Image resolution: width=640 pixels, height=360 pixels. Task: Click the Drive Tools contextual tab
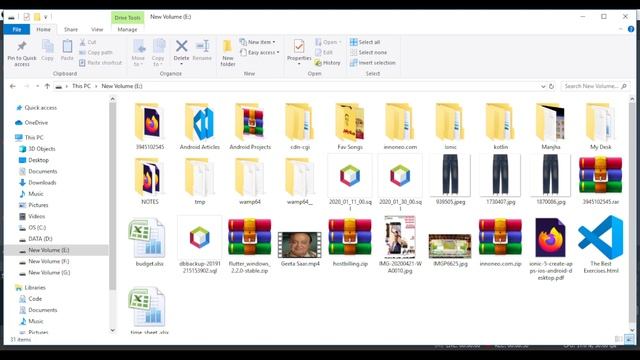(x=127, y=18)
